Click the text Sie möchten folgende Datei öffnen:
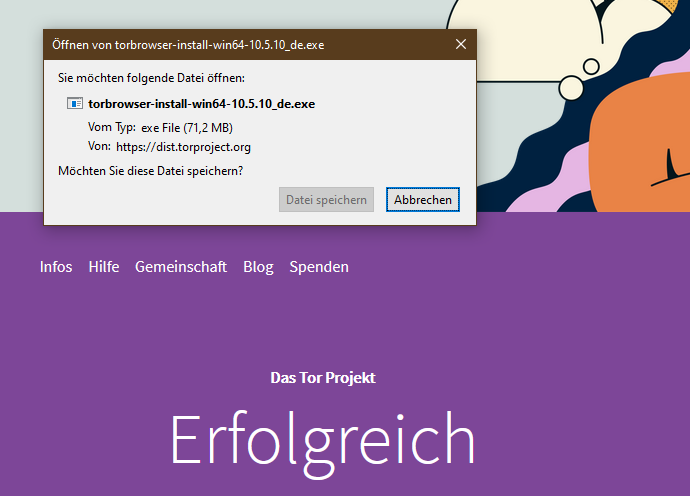Viewport: 690px width, 496px height. pyautogui.click(x=151, y=78)
